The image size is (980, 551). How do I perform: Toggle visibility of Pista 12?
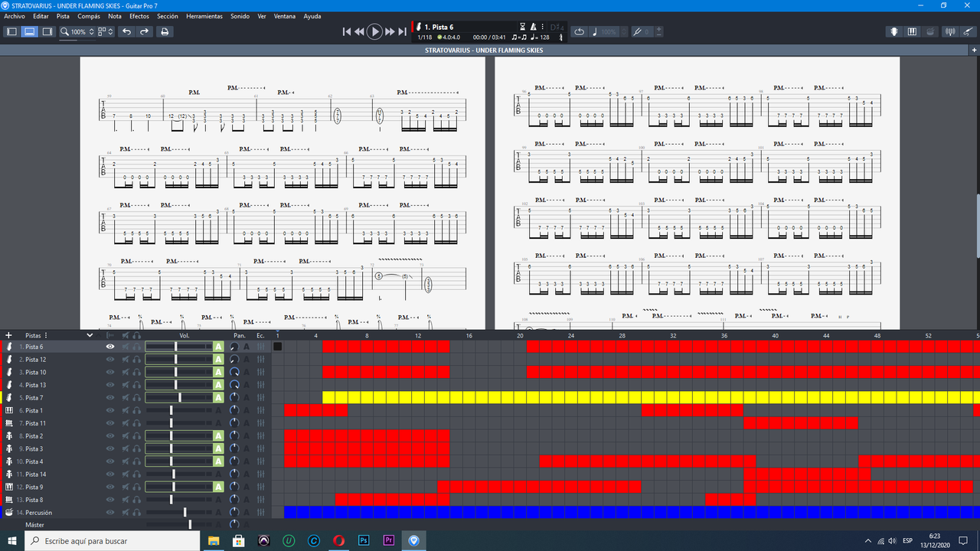[x=110, y=359]
